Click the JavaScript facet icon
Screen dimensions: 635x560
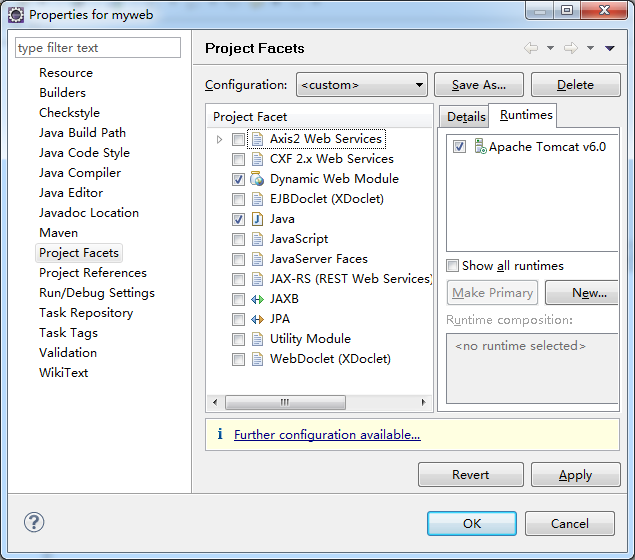257,239
